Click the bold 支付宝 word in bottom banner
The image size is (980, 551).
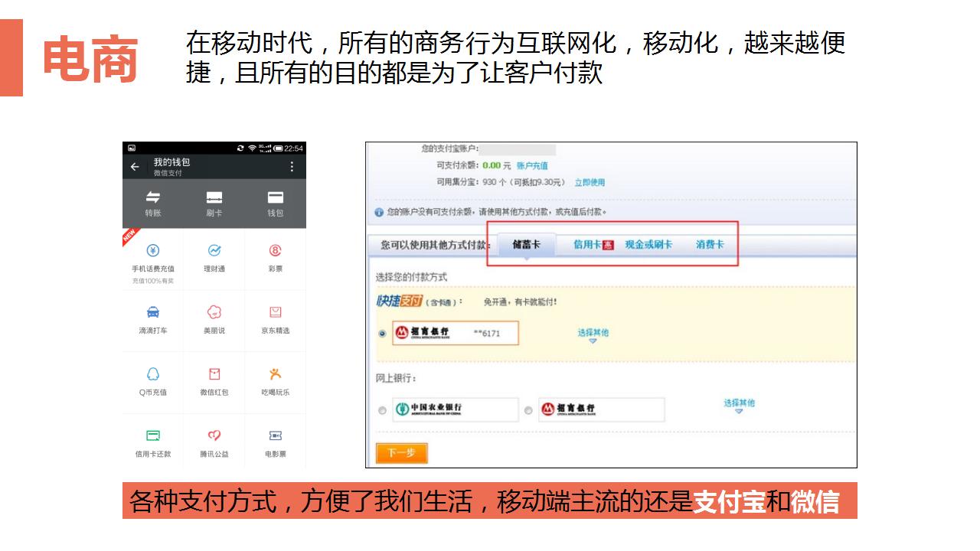coord(729,502)
